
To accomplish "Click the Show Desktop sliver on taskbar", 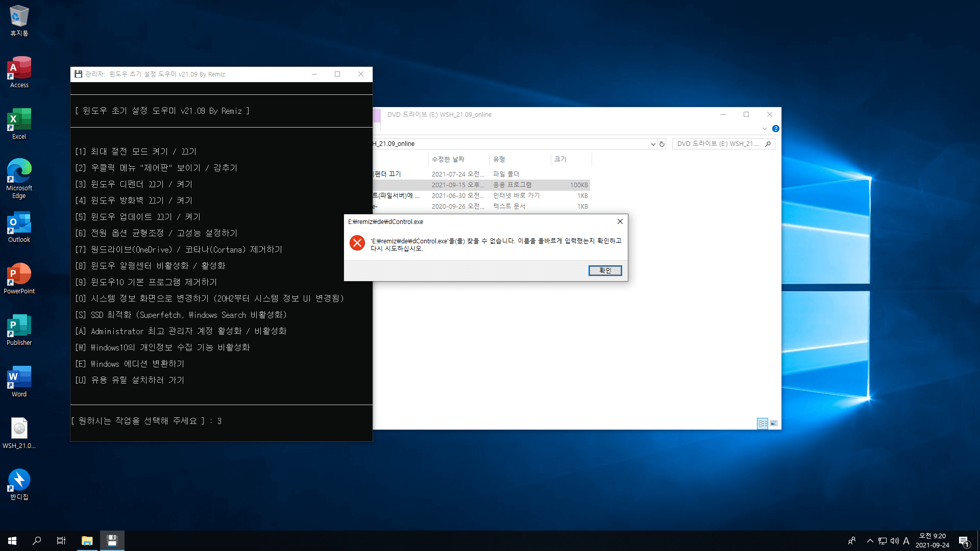I will pyautogui.click(x=978, y=541).
